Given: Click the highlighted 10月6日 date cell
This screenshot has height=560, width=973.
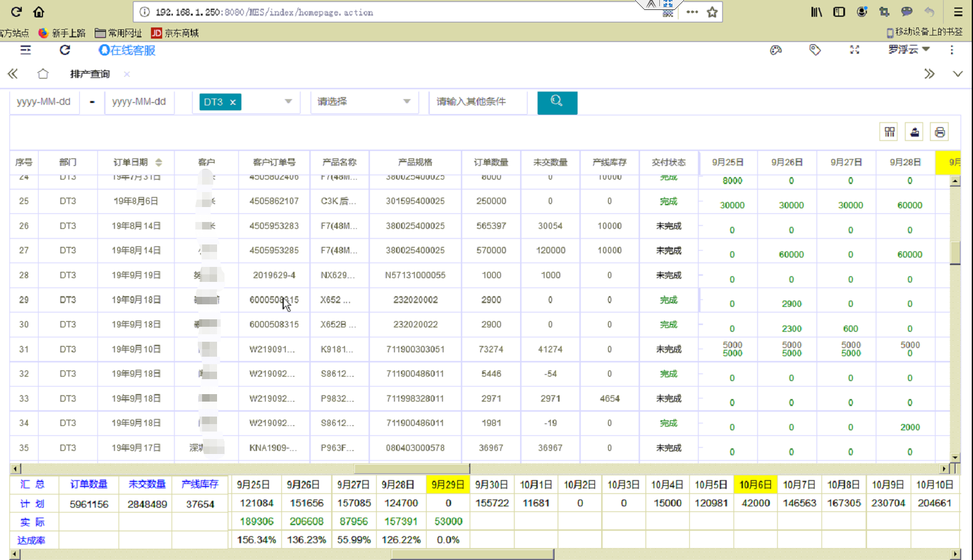Looking at the screenshot, I should point(755,484).
